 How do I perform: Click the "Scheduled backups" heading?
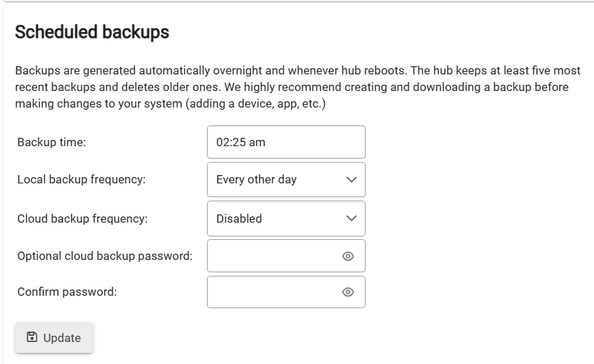pos(92,32)
